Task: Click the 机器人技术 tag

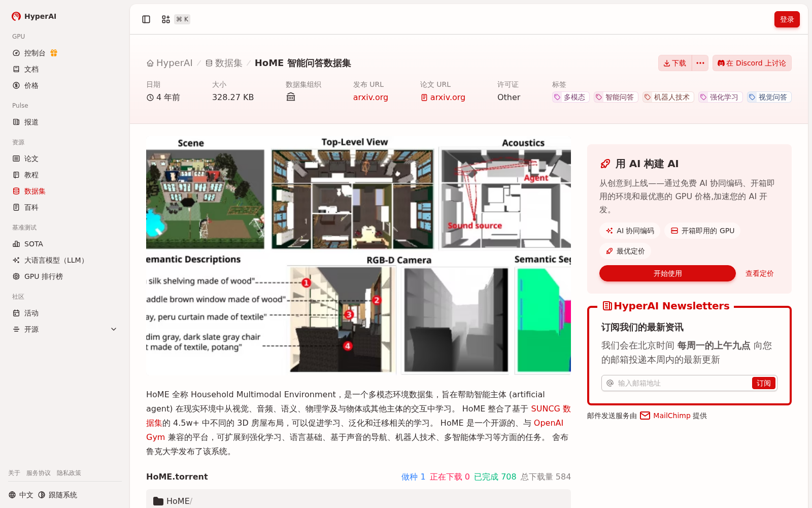Action: 668,97
